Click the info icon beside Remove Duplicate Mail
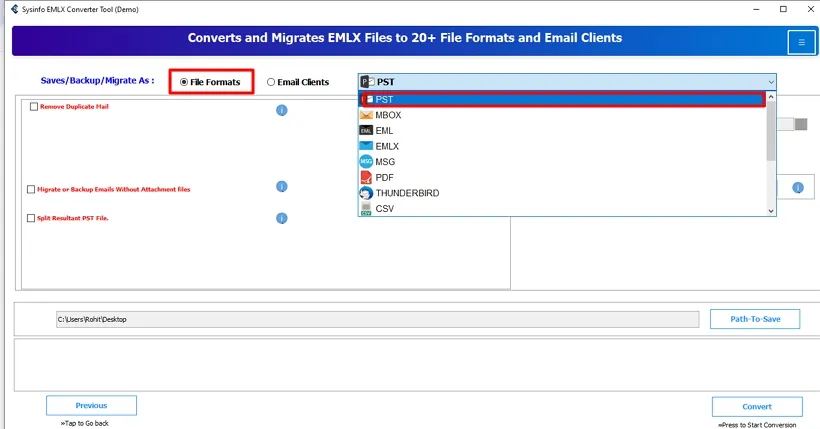This screenshot has width=820, height=429. (x=281, y=110)
